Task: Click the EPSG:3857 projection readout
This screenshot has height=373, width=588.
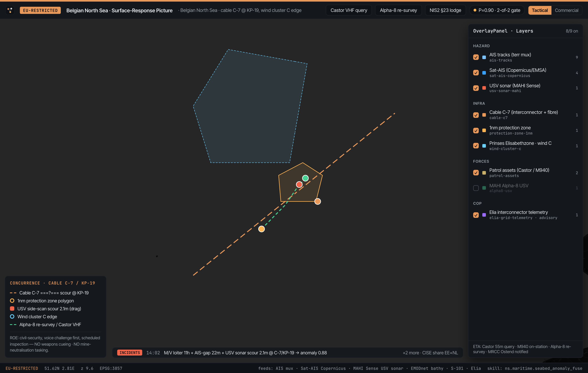Action: point(111,368)
